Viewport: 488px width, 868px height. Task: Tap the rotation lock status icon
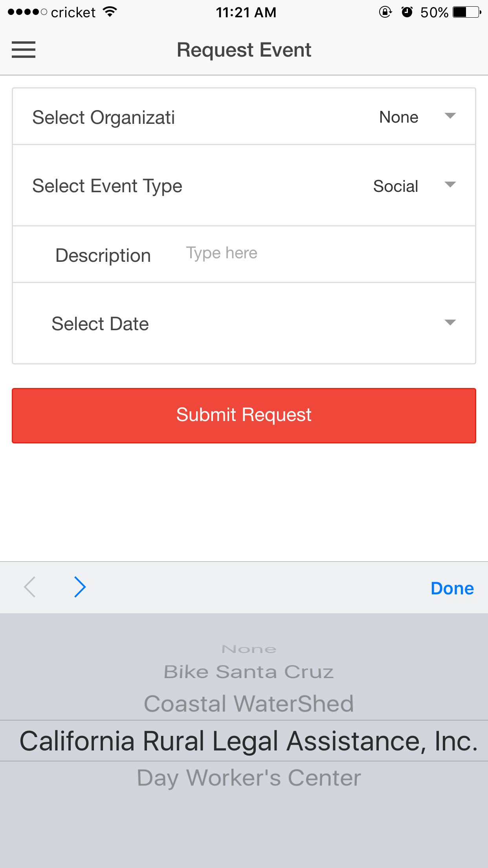pos(385,12)
